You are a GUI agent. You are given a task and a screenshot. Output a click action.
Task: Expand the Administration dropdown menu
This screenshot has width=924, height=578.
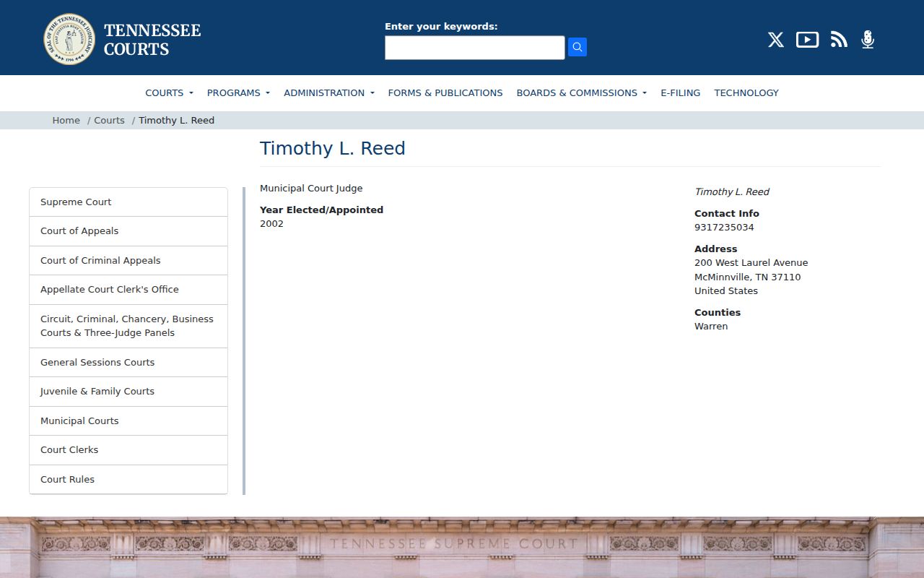[x=329, y=92]
